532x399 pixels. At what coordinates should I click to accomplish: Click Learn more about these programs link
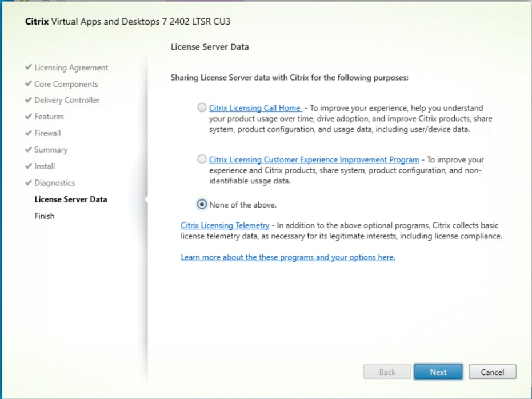(288, 257)
